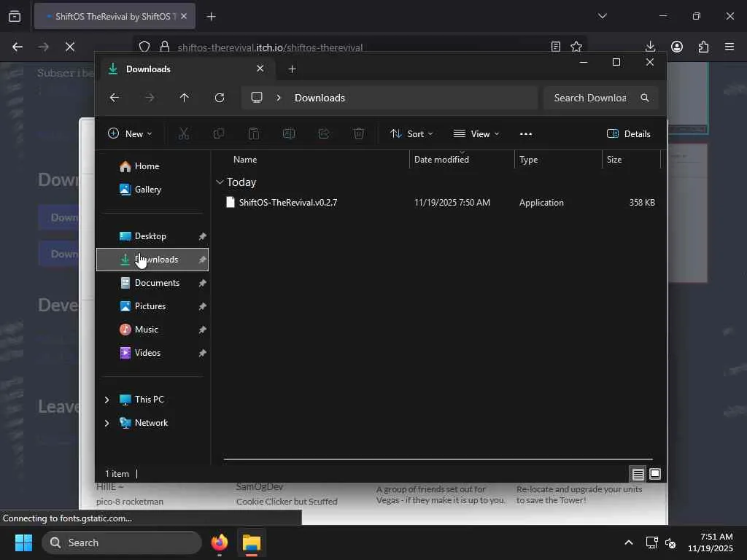Add a new File Explorer tab
Screen dimensions: 747x560
pos(292,69)
